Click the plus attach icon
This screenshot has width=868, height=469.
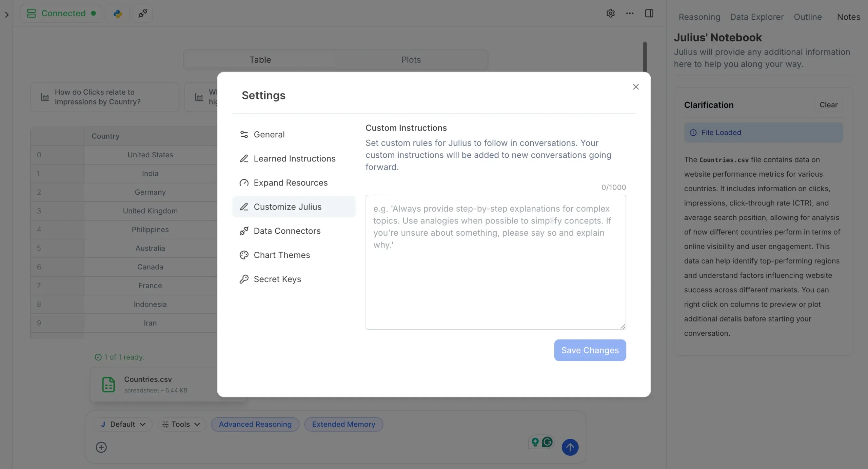101,447
